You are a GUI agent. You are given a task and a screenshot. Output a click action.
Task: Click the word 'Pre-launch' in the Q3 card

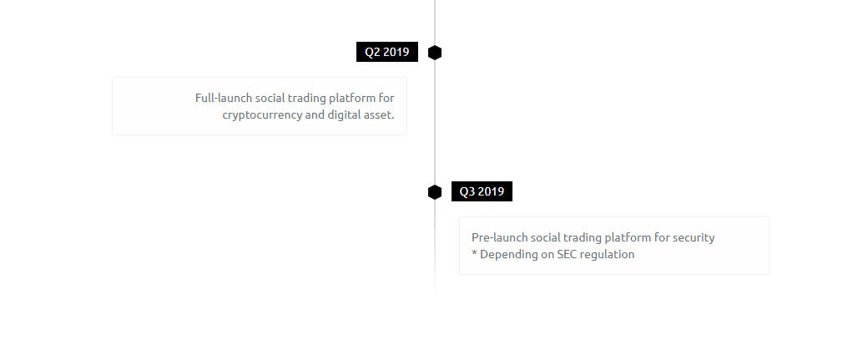point(499,237)
